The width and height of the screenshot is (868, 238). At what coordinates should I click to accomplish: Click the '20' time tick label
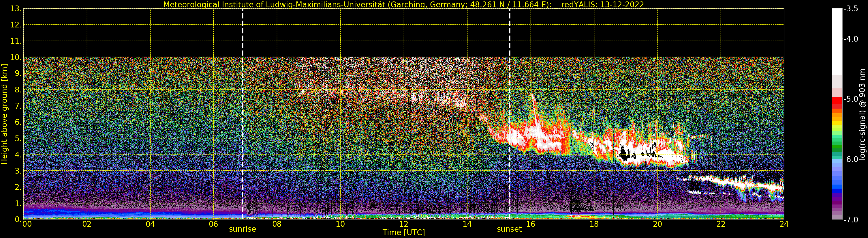(657, 224)
